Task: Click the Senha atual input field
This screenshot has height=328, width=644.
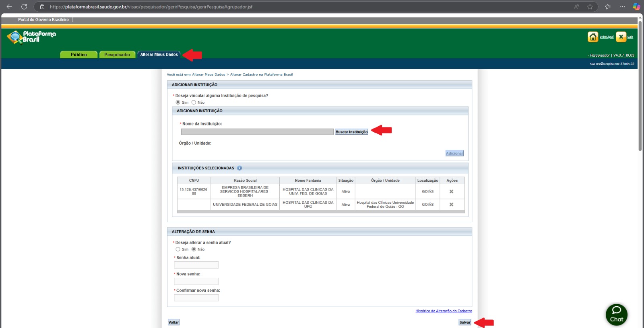Action: click(196, 265)
